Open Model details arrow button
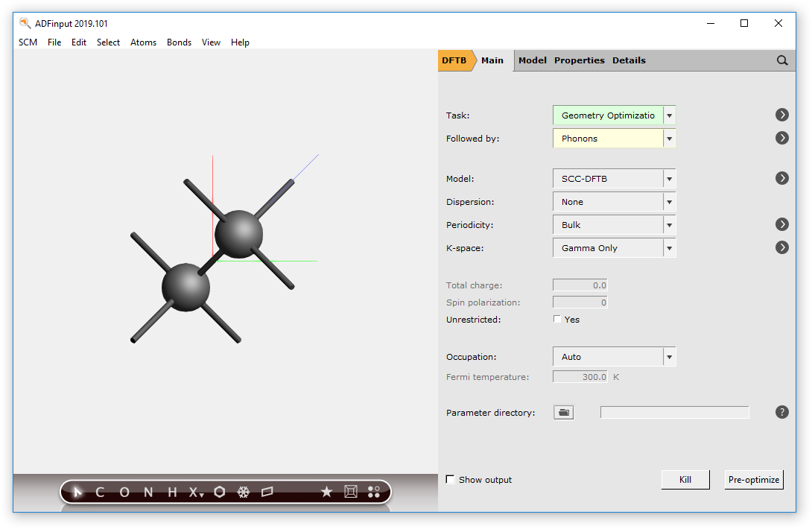This screenshot has height=529, width=812. point(782,178)
